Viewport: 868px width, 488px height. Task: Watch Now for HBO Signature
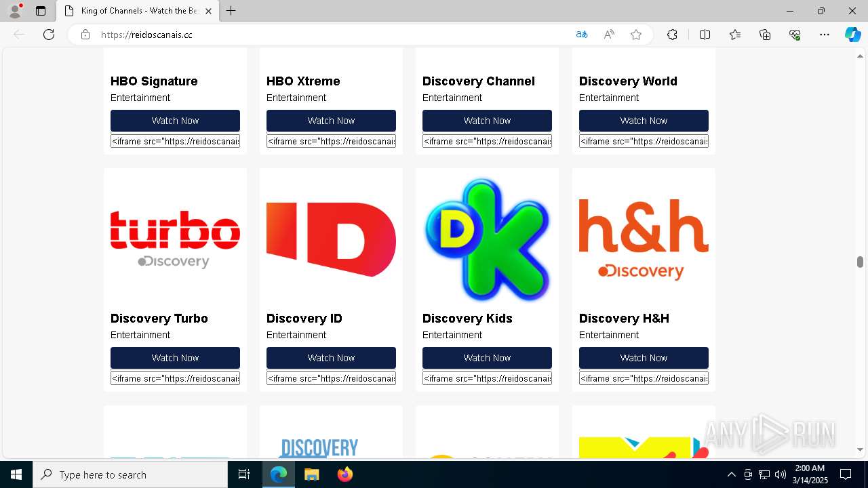pyautogui.click(x=175, y=121)
